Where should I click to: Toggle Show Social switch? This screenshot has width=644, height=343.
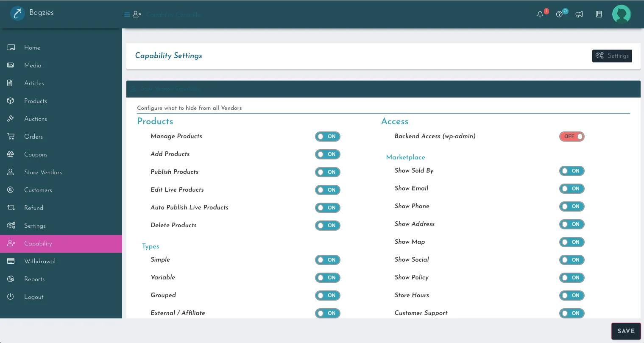click(572, 260)
